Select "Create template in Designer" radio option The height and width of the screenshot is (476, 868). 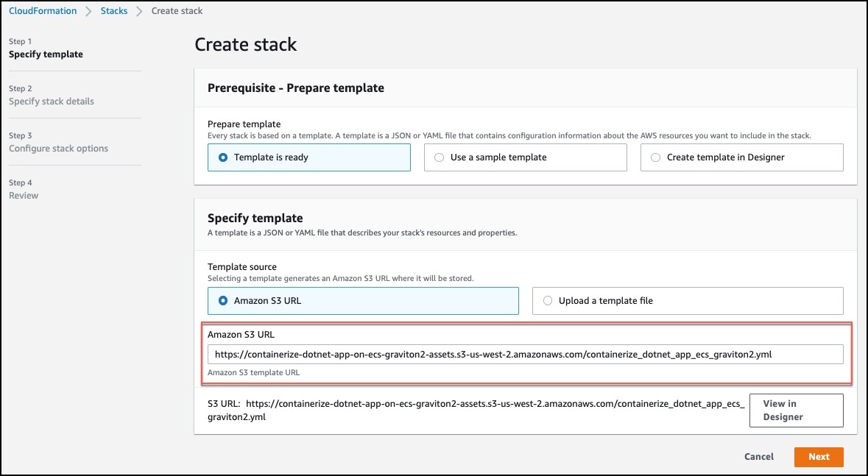click(x=742, y=157)
